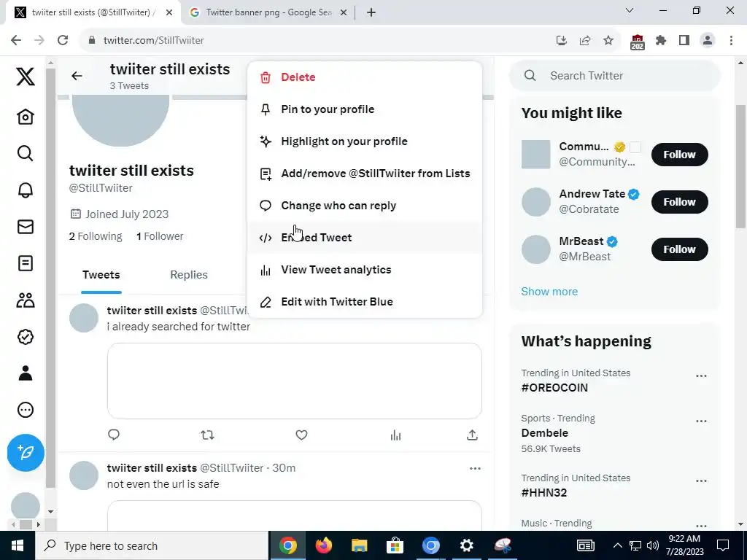This screenshot has height=560, width=747.
Task: Reply to 'i already searched for twitter' tweet
Action: (x=113, y=435)
